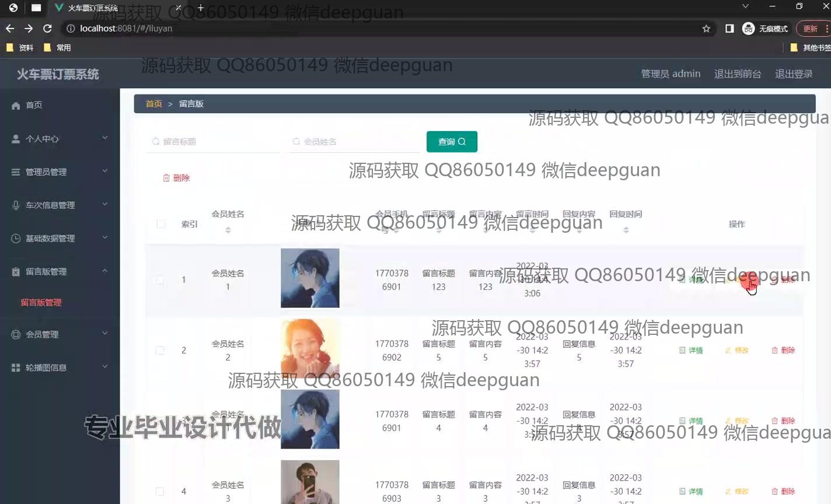Click the home icon in sidebar
The width and height of the screenshot is (831, 504).
16,106
